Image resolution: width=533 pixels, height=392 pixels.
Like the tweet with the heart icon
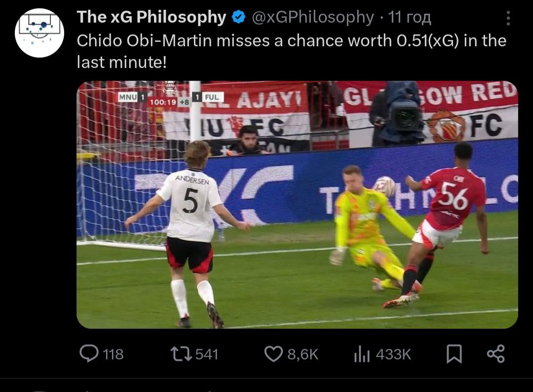[273, 354]
